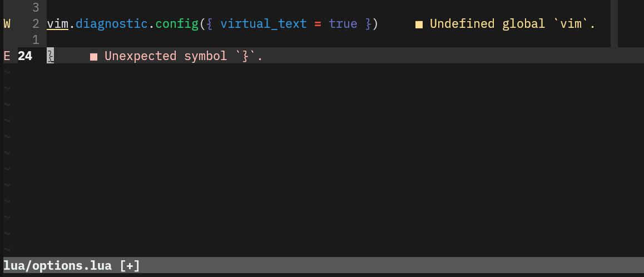
Task: Open the 'Undefined global `vim`.' warning message
Action: (x=512, y=24)
